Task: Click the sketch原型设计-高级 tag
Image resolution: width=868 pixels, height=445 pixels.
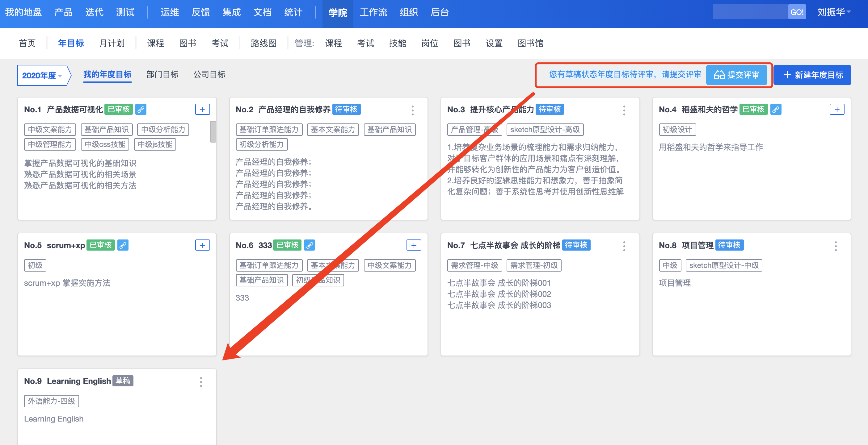Action: [545, 130]
